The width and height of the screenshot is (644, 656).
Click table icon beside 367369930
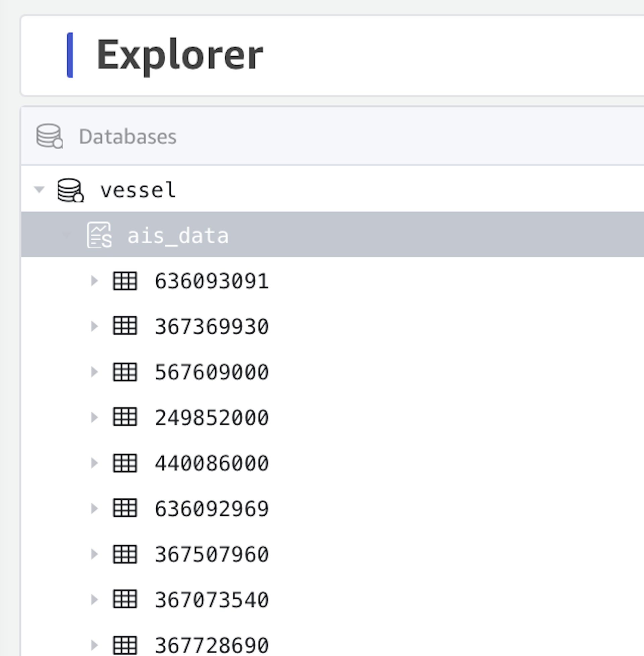tap(125, 326)
